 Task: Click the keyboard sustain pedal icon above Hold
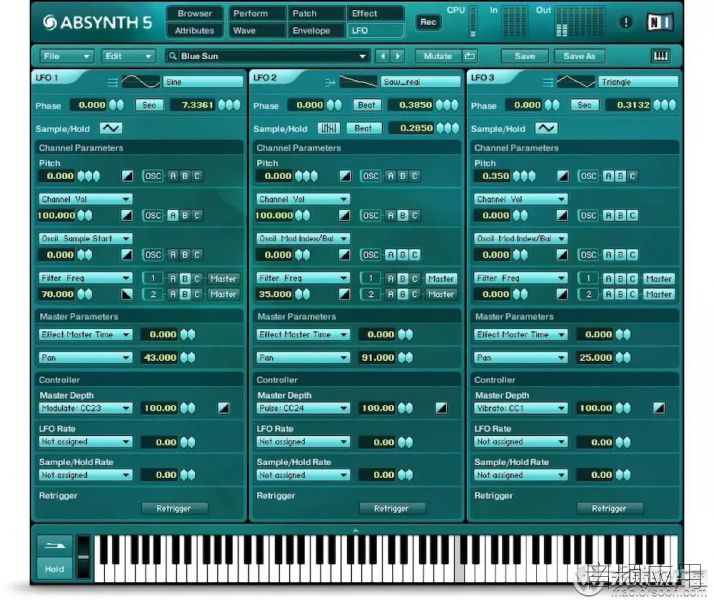point(55,545)
